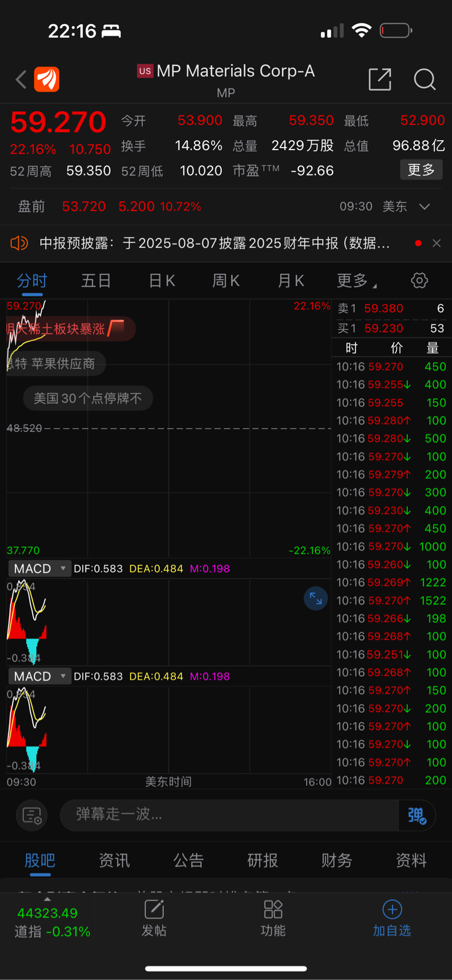Expand the 盘前 pre-market chevron
Screen dimensions: 452x980
425,207
